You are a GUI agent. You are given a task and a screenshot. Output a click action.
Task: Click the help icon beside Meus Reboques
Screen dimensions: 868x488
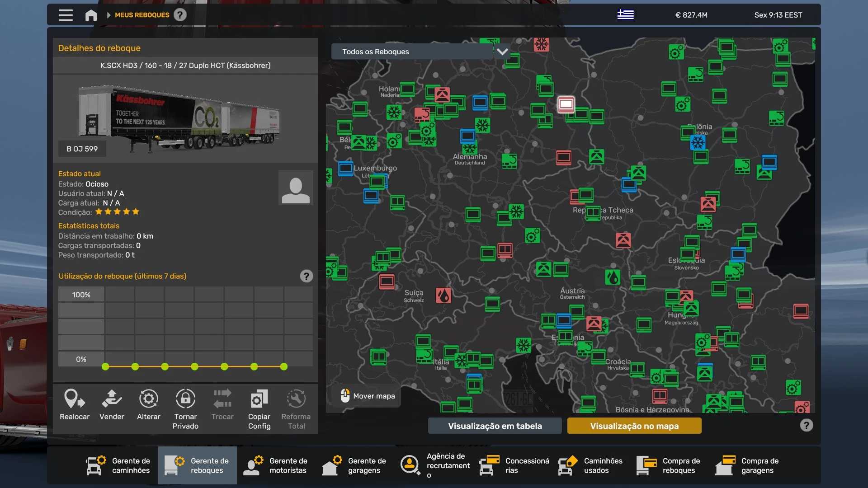pos(180,15)
